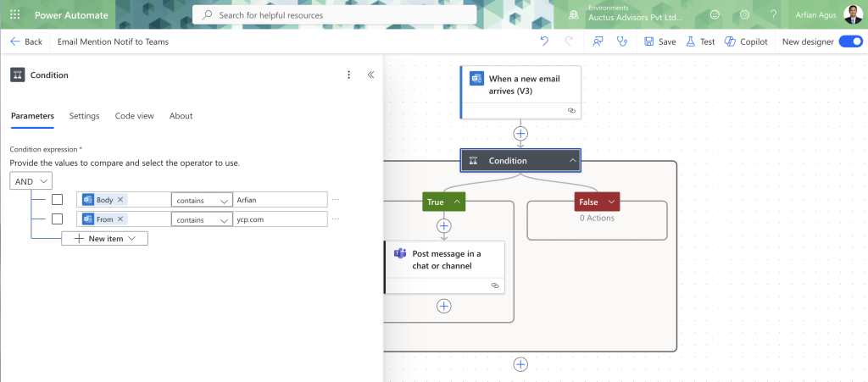Click the Auctus Advisors Pvt Ltd environment name

click(635, 18)
